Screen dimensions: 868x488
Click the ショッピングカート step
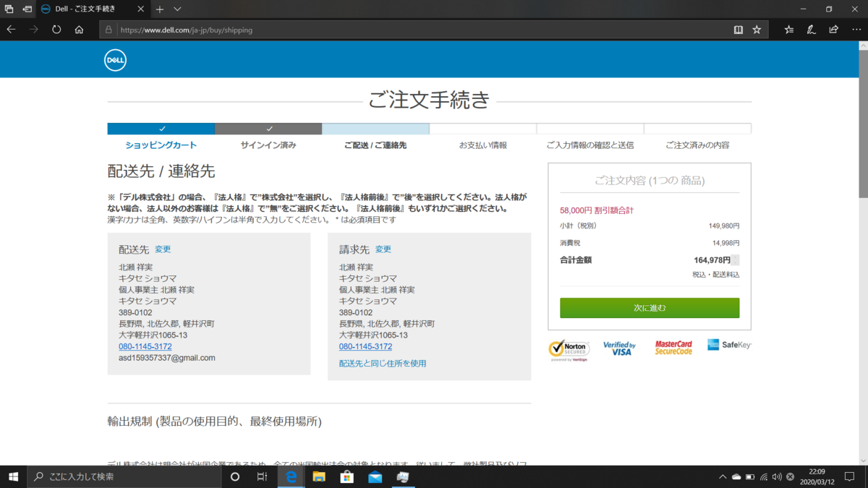point(161,145)
